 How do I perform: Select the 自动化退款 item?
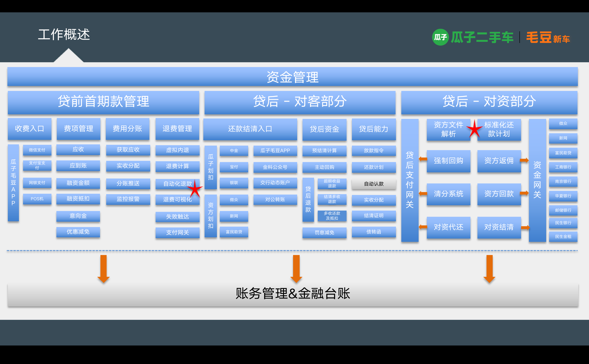(x=178, y=184)
